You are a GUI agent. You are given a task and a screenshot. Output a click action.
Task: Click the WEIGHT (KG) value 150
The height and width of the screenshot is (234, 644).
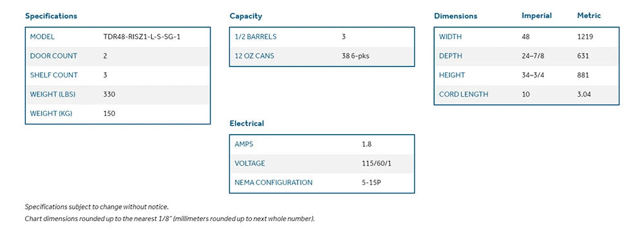[x=109, y=113]
